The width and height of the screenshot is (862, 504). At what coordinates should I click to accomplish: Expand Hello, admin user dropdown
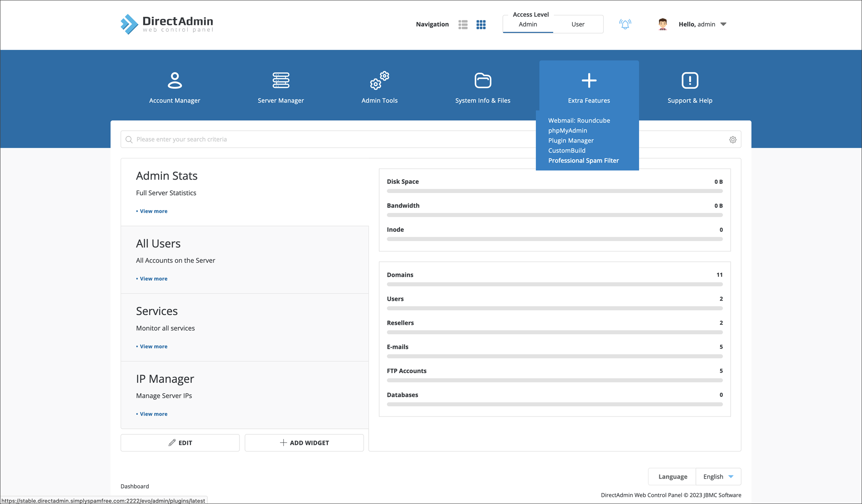click(703, 24)
